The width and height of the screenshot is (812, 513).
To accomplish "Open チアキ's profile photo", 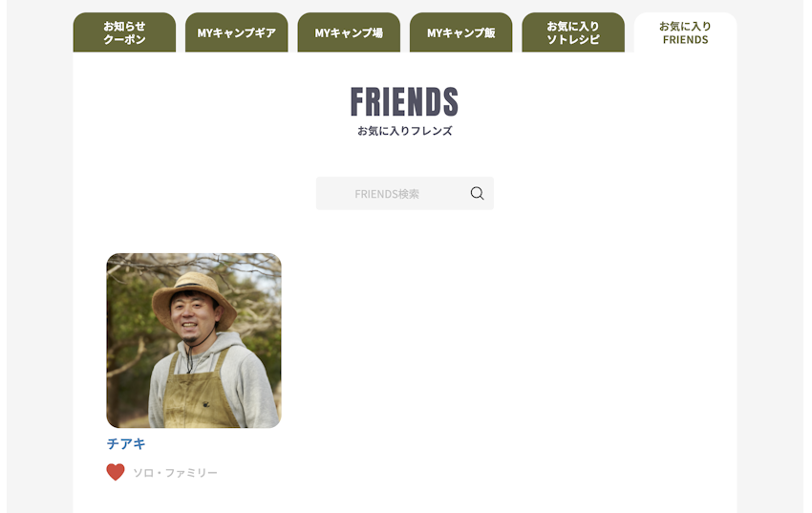I will click(x=194, y=341).
